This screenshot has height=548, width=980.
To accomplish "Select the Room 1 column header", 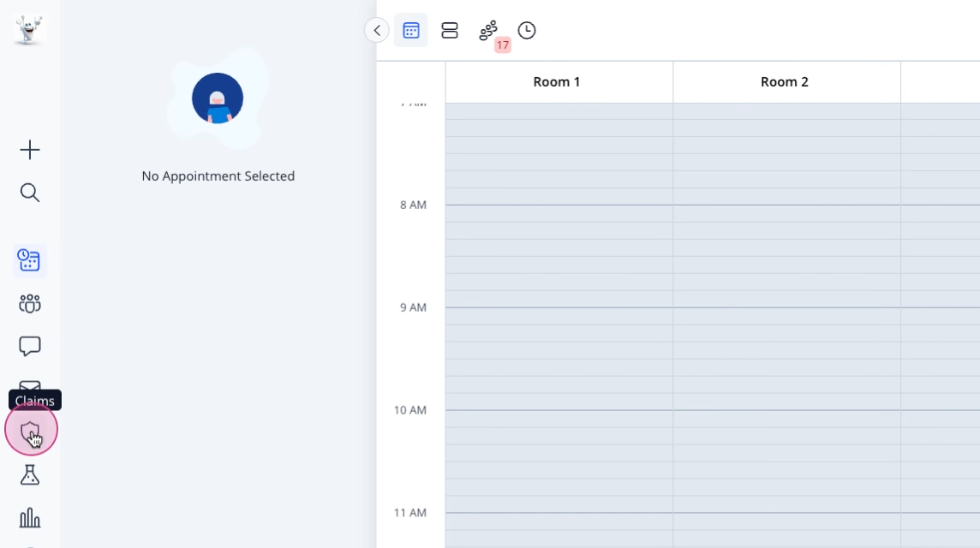I will [559, 82].
